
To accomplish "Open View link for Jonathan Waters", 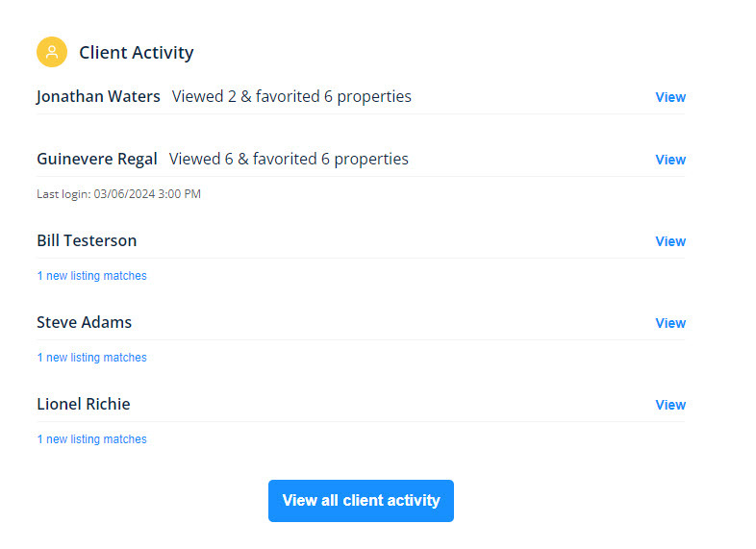I will pos(670,97).
